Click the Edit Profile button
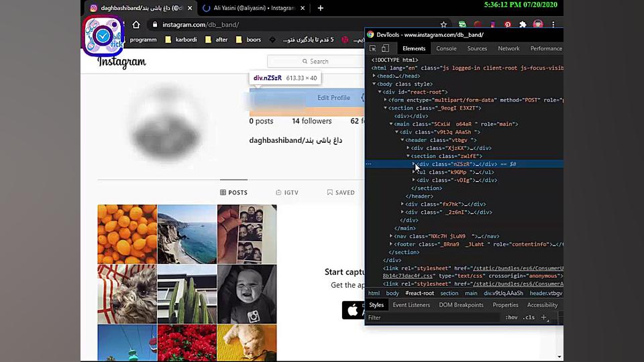The width and height of the screenshot is (644, 362). pyautogui.click(x=333, y=98)
